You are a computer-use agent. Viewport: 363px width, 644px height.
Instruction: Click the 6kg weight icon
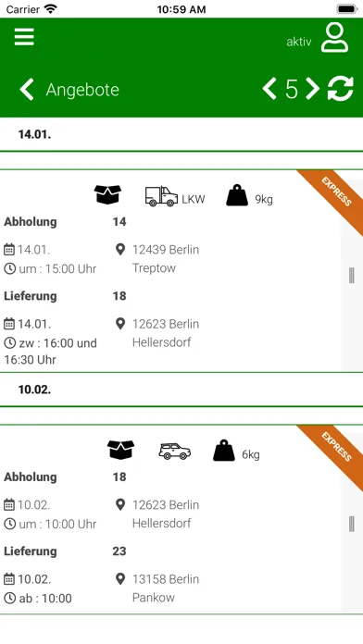pyautogui.click(x=224, y=450)
